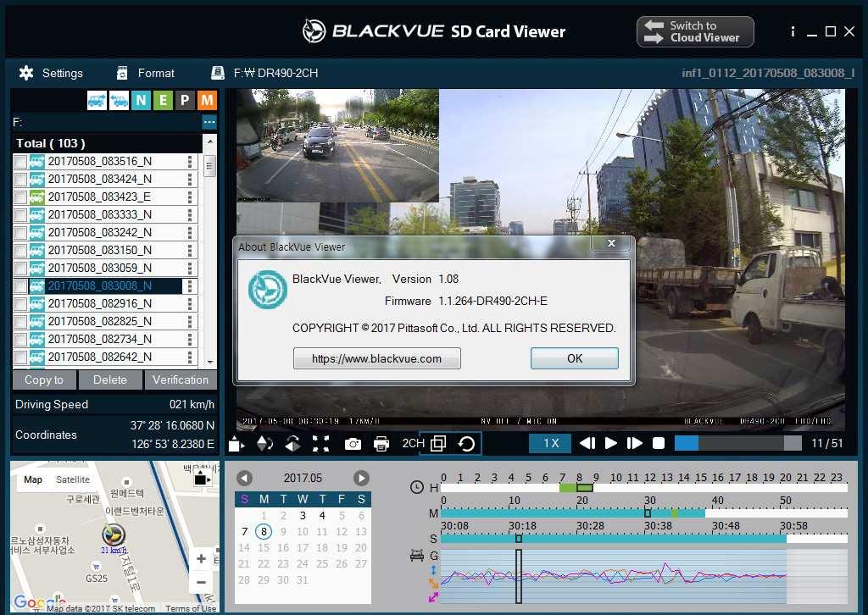
Task: Click the Delete button
Action: pyautogui.click(x=109, y=380)
